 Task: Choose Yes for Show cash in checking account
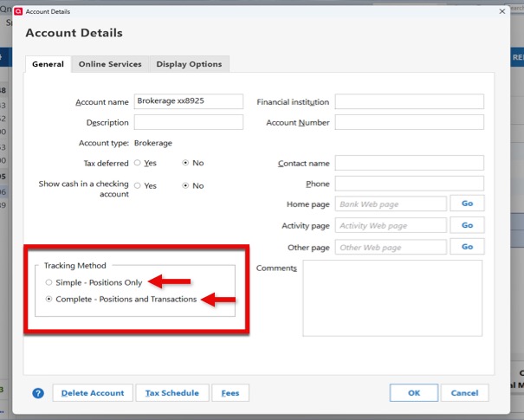(x=138, y=185)
